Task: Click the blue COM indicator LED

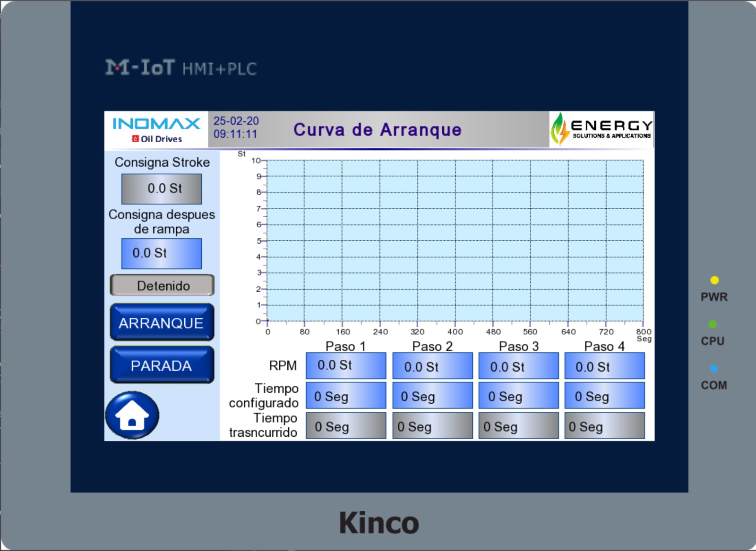Action: tap(714, 368)
